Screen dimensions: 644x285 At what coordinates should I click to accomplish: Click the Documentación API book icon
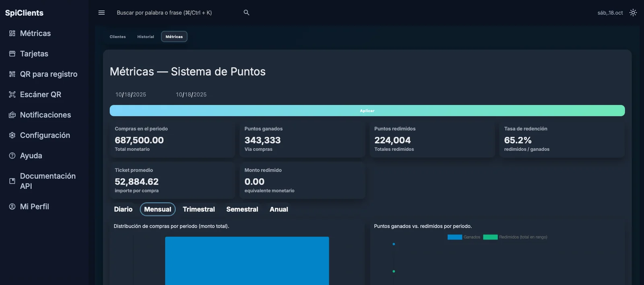[x=12, y=181]
